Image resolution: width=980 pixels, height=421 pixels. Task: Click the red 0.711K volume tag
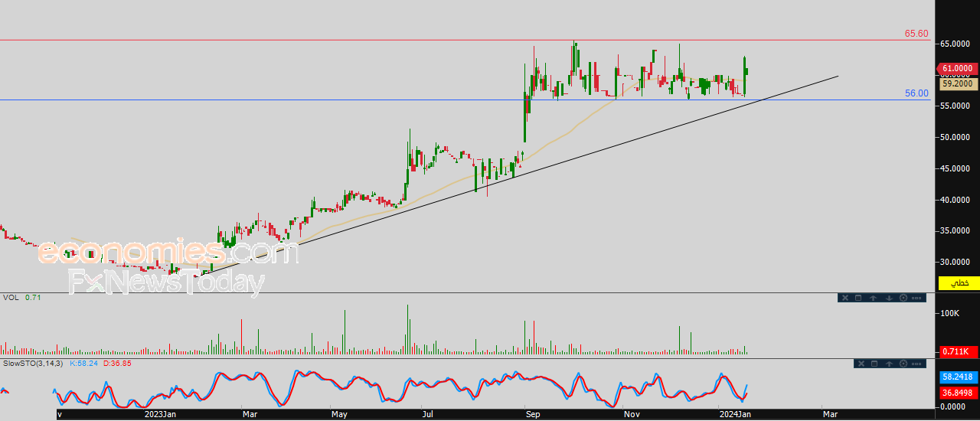tap(958, 351)
